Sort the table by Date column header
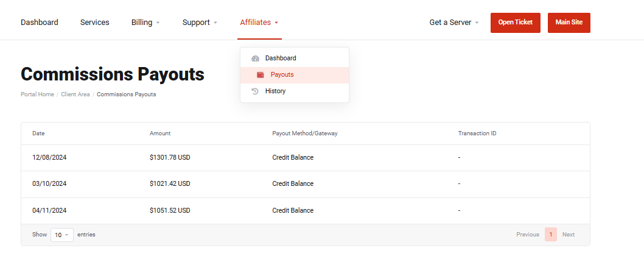Screen dimensions: 644x270 [x=38, y=133]
